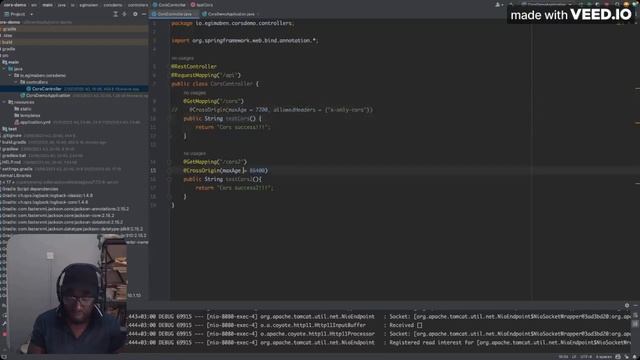Select the gradlew.bat file

click(x=14, y=156)
